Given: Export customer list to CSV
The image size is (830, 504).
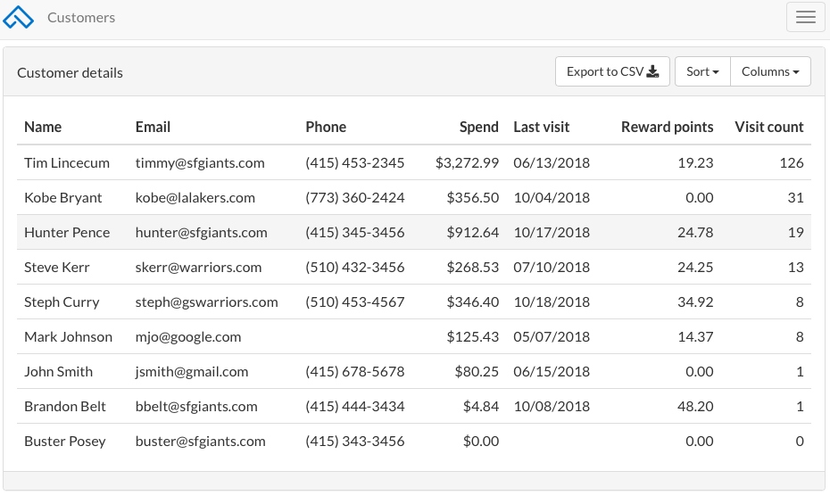Looking at the screenshot, I should (x=612, y=71).
